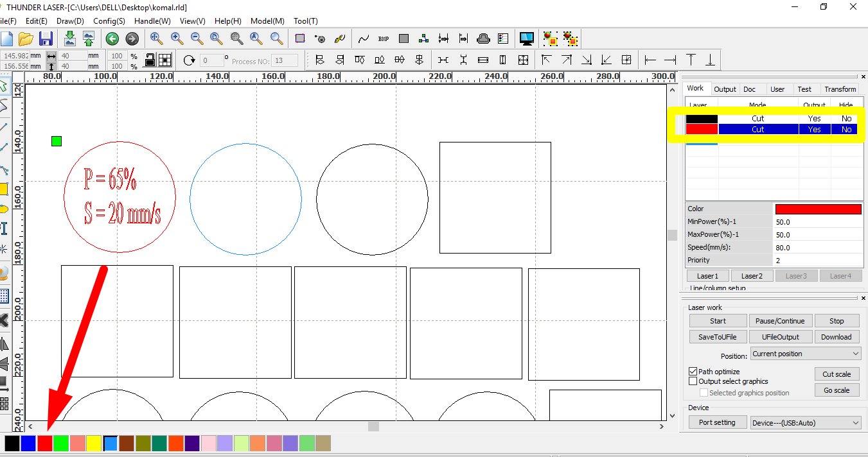Viewport: 868px width, 457px height.
Task: Click the preview monitor icon
Action: [x=527, y=39]
